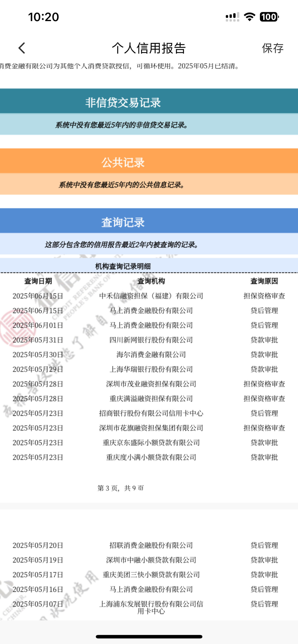
Task: Tap the 2025年05月30日 date cell
Action: 38,355
